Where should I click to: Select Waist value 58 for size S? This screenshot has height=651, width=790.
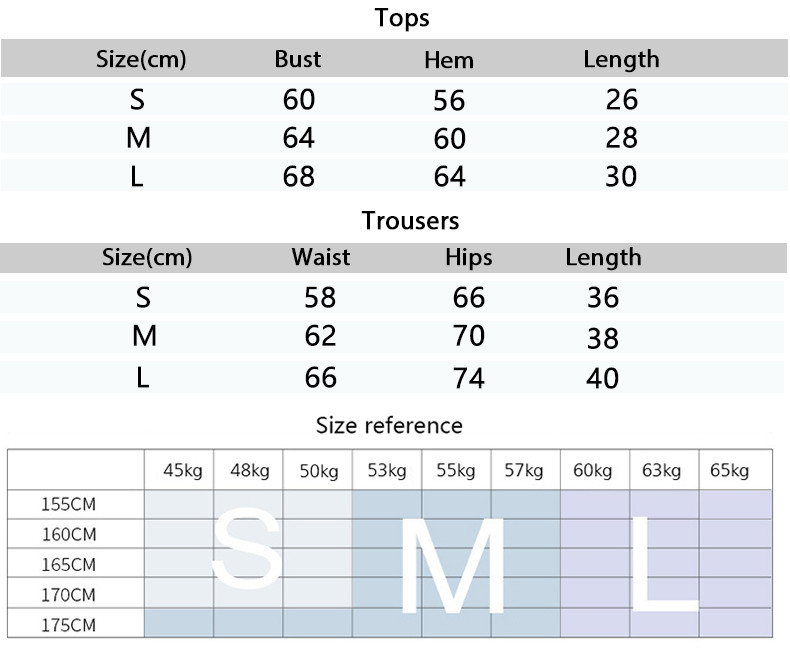[x=320, y=297]
